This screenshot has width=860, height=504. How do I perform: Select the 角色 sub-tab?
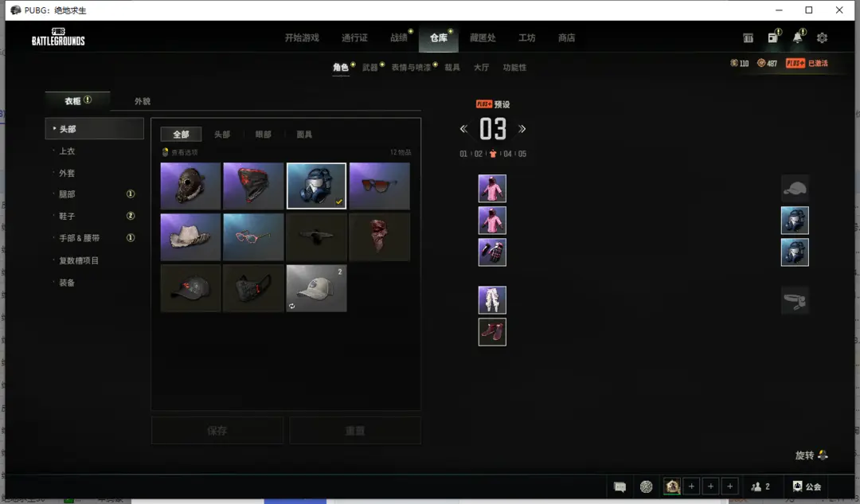(341, 68)
